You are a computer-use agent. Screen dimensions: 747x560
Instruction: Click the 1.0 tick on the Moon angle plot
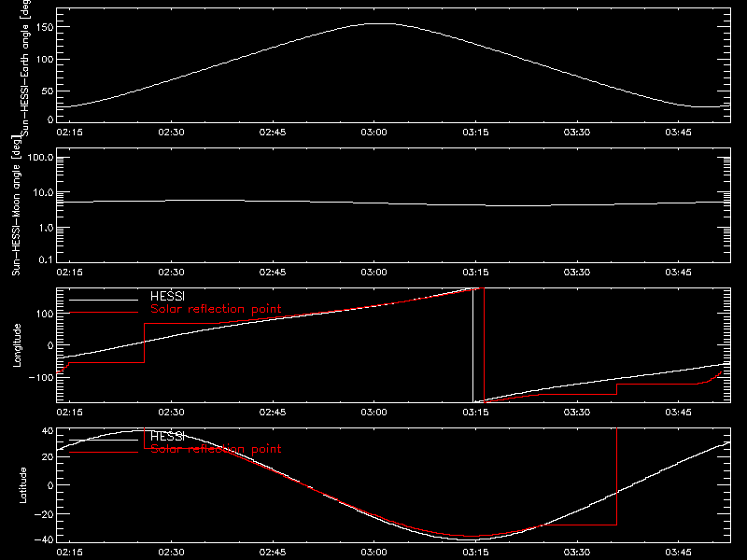point(45,228)
